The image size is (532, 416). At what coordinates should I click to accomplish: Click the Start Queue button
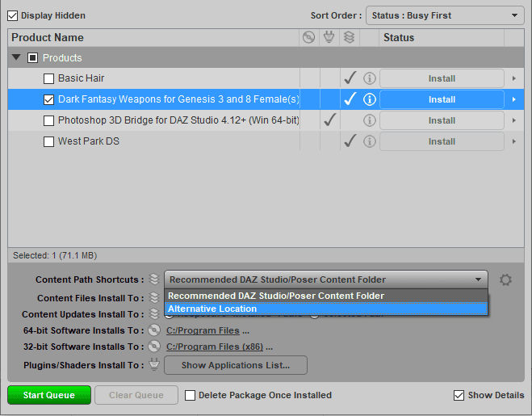pyautogui.click(x=49, y=395)
